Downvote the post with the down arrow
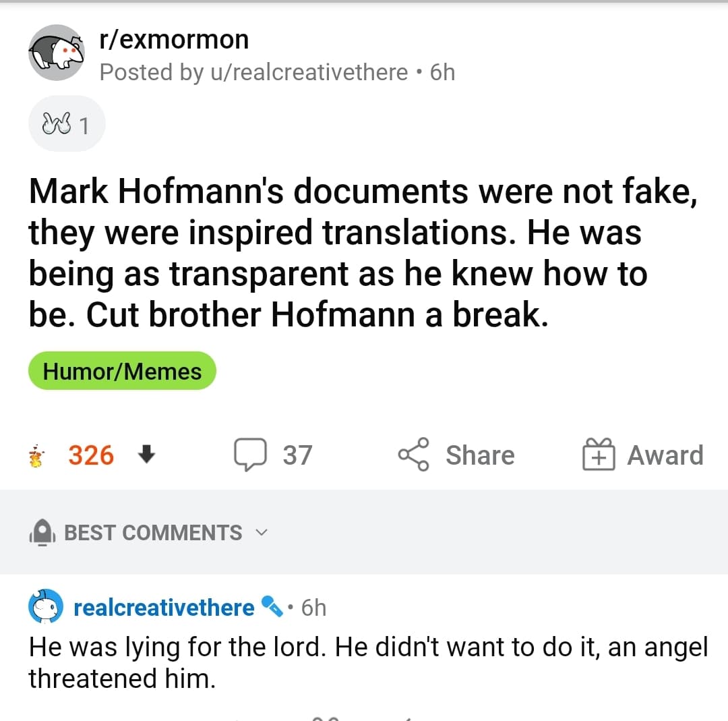Image resolution: width=728 pixels, height=721 pixels. (146, 455)
